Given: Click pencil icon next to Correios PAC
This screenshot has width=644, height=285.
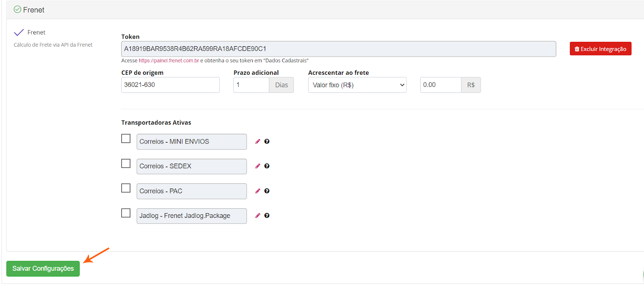Looking at the screenshot, I should (258, 191).
